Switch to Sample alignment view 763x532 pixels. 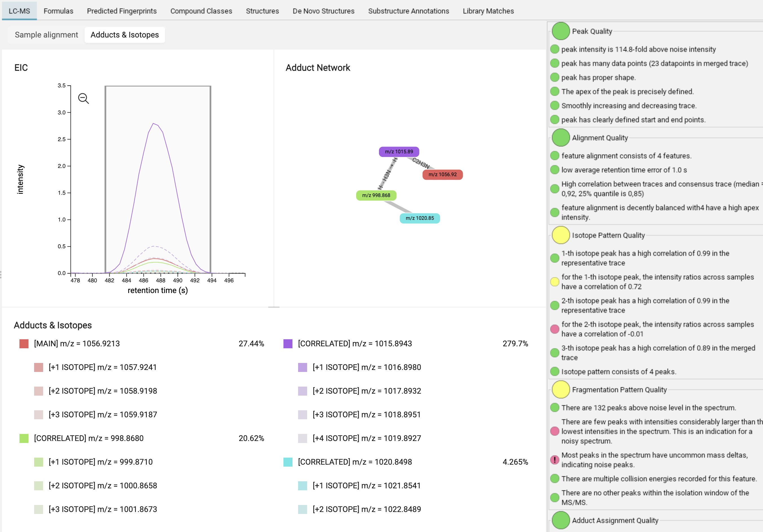pos(46,35)
